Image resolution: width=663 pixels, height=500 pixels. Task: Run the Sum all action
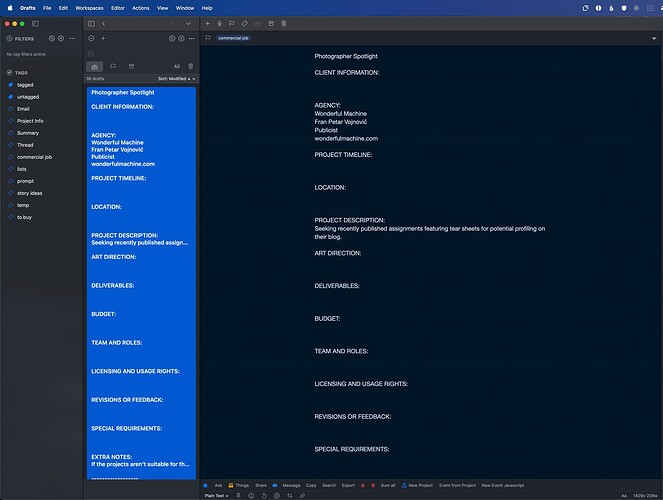pos(388,485)
